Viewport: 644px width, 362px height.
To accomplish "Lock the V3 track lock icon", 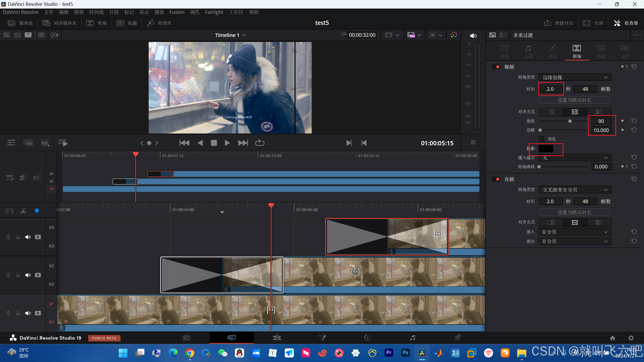I will tap(18, 237).
